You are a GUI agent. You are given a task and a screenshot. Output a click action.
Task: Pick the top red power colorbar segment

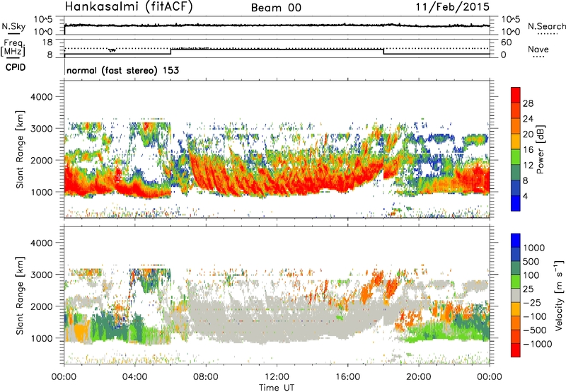516,95
